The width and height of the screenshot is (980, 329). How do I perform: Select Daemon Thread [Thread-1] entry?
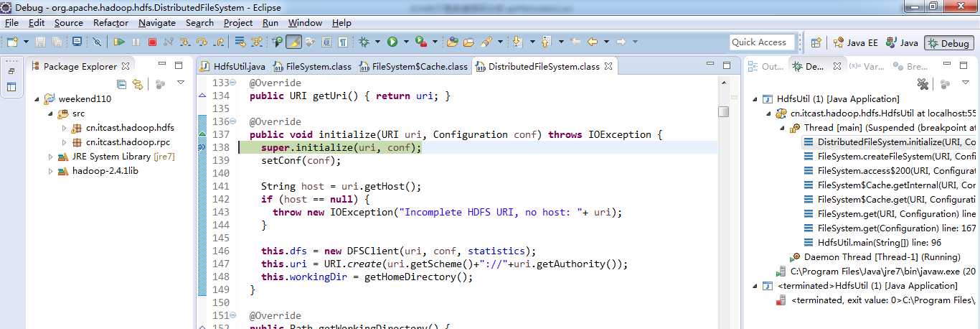click(x=875, y=257)
